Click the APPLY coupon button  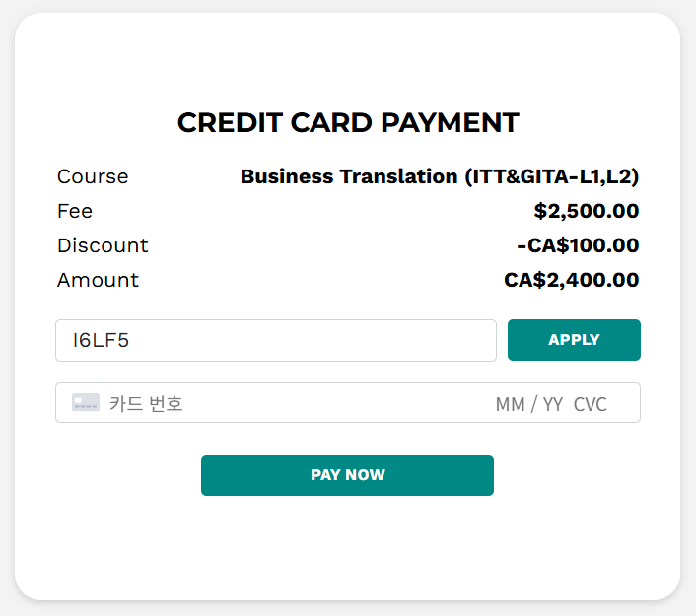(574, 340)
